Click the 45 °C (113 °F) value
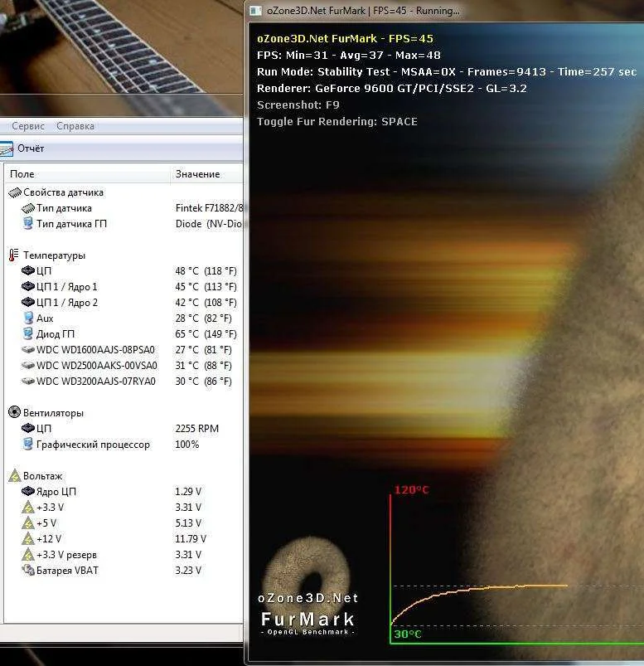 point(206,287)
